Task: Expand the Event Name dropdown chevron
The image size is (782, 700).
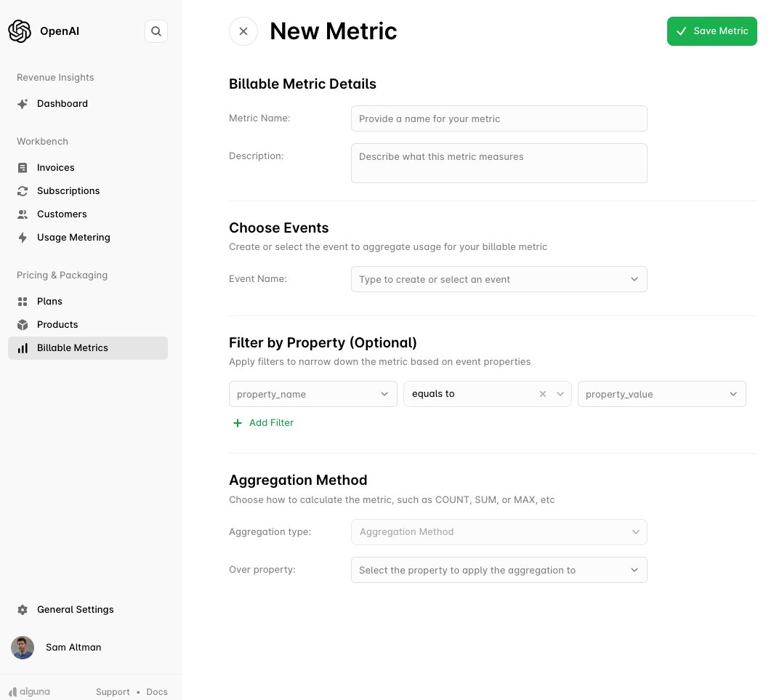Action: [634, 279]
